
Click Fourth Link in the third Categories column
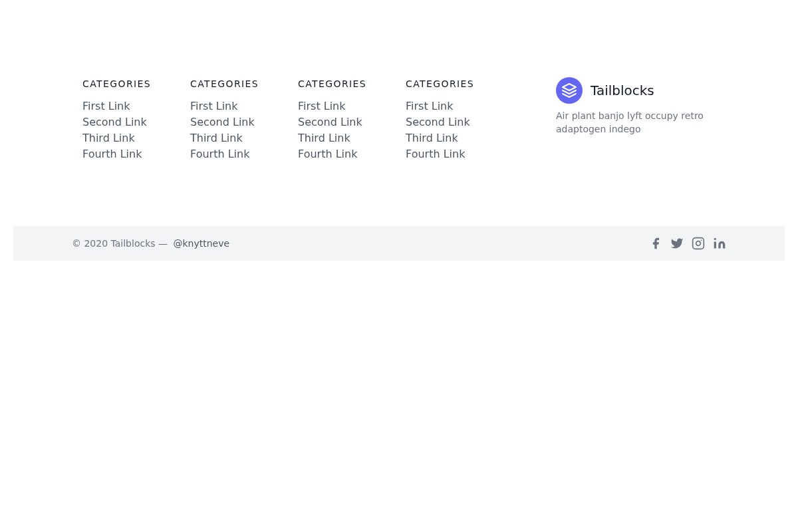tap(327, 154)
